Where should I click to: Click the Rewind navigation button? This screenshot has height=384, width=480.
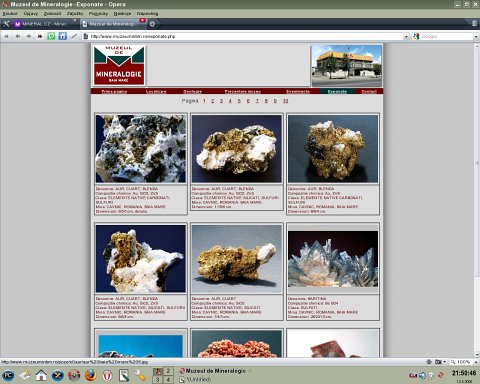tap(7, 36)
